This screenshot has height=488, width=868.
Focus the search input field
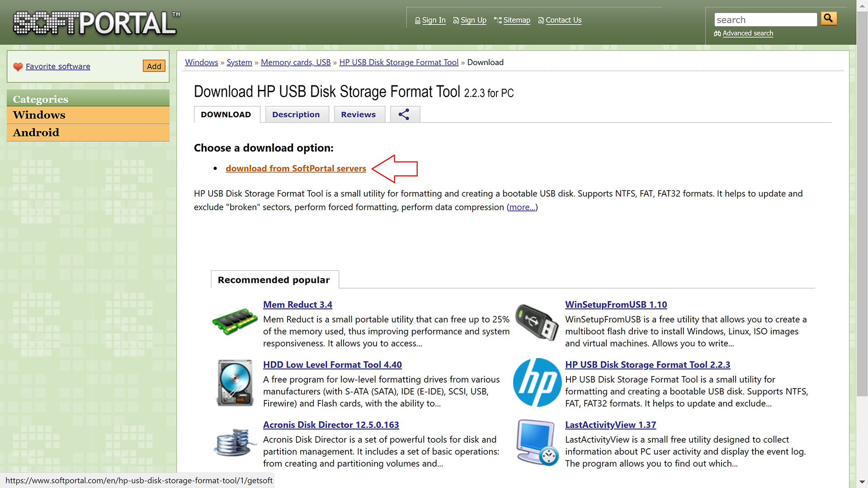point(765,19)
